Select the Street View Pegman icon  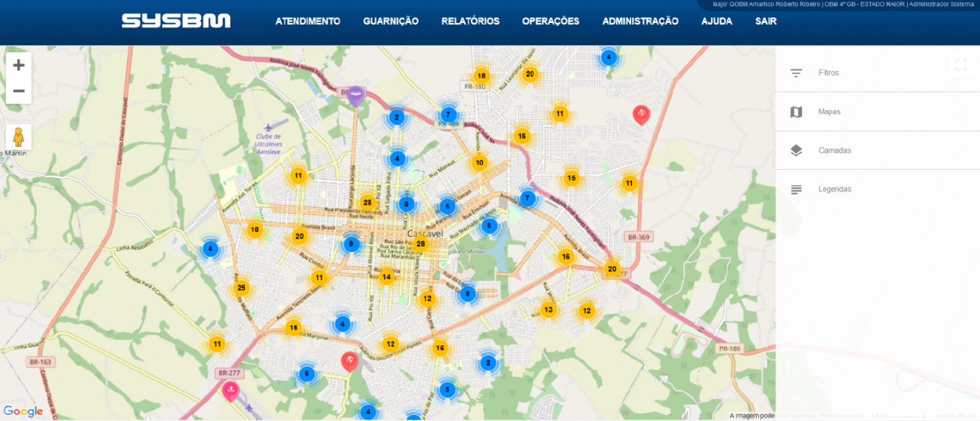(x=19, y=135)
